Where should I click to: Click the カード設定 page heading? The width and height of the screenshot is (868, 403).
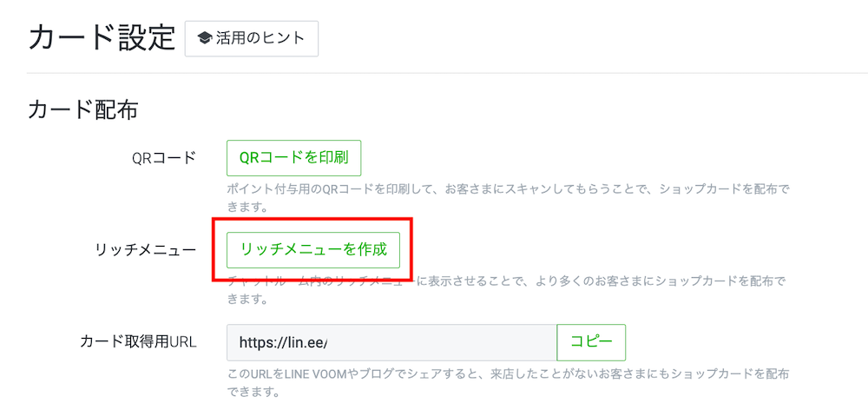(x=102, y=39)
